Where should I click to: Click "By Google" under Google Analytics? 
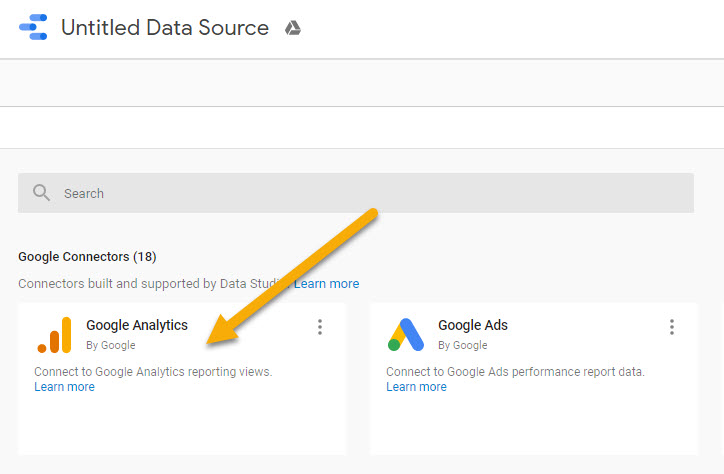coord(111,345)
